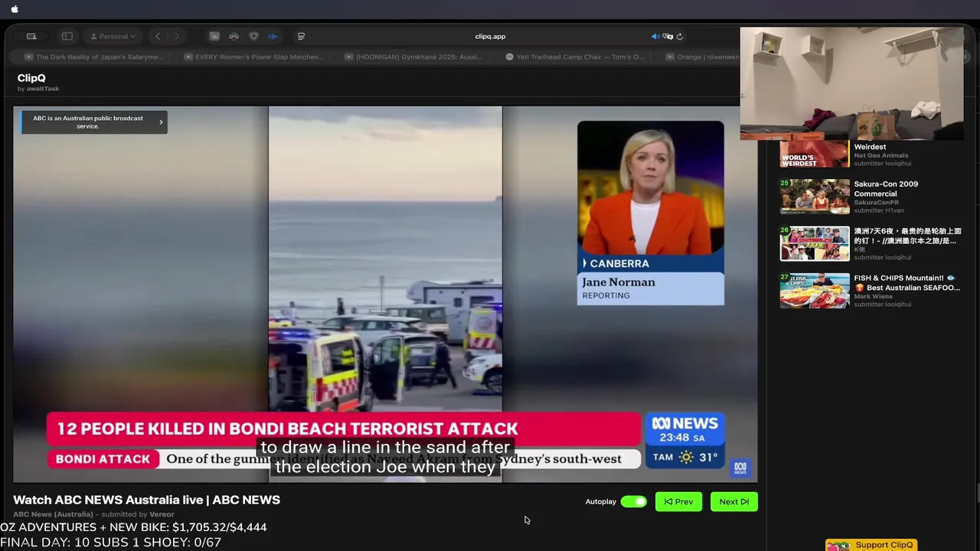Image resolution: width=980 pixels, height=551 pixels.
Task: Expand the ABC Australian public broadcast info arrow
Action: click(x=161, y=122)
